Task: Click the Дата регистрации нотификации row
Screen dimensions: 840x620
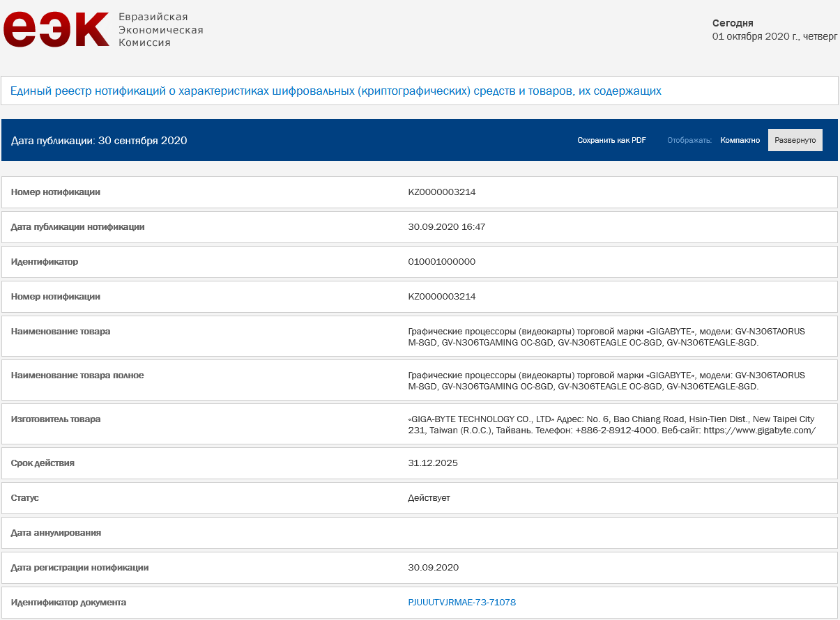Action: (x=420, y=567)
